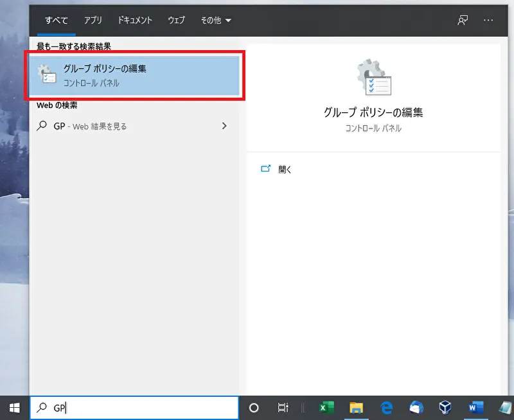The image size is (514, 420).
Task: Switch to the ウェブ tab
Action: (176, 21)
